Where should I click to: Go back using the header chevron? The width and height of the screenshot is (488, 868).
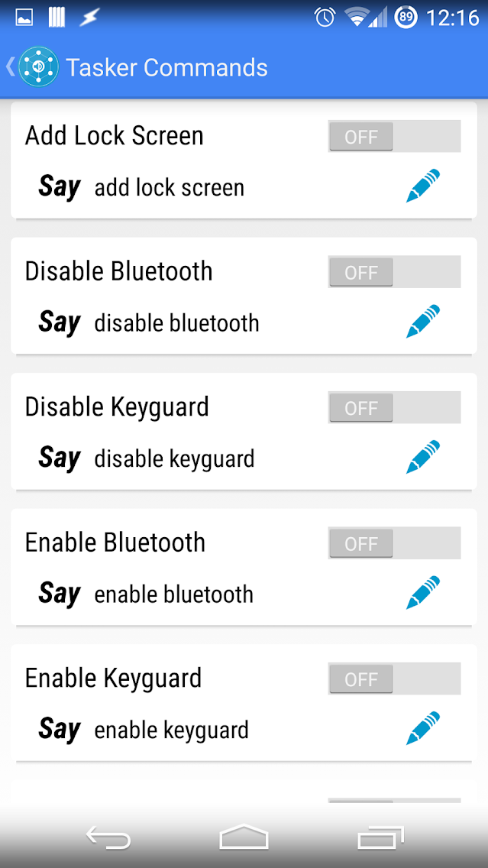coord(10,67)
